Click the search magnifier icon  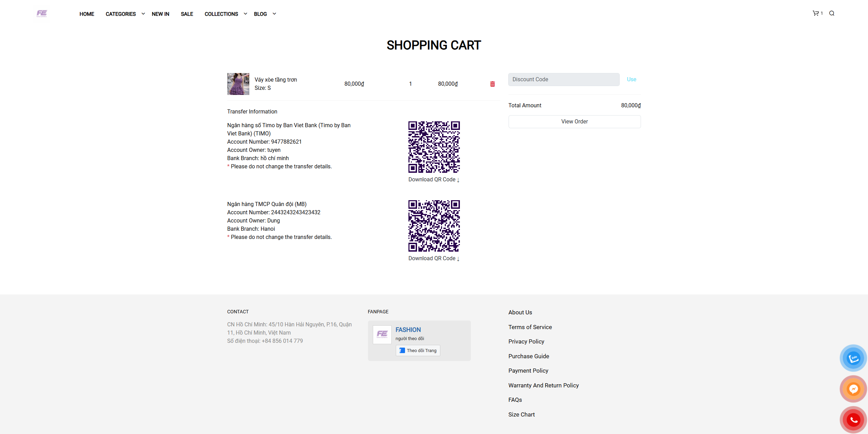click(x=832, y=13)
